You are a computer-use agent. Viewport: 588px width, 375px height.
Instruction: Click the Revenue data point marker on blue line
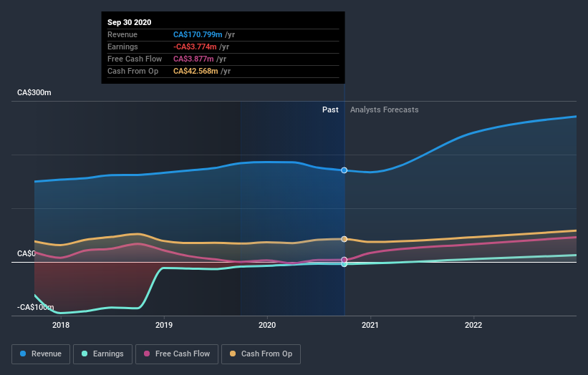point(344,170)
